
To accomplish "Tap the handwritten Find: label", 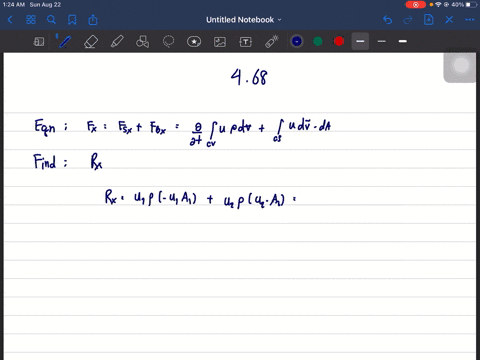I will tap(51, 162).
